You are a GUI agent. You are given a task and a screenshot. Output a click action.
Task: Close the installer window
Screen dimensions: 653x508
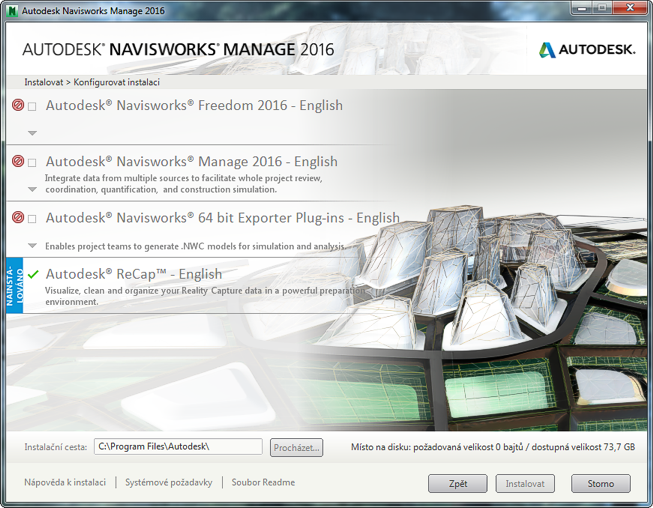(x=630, y=7)
